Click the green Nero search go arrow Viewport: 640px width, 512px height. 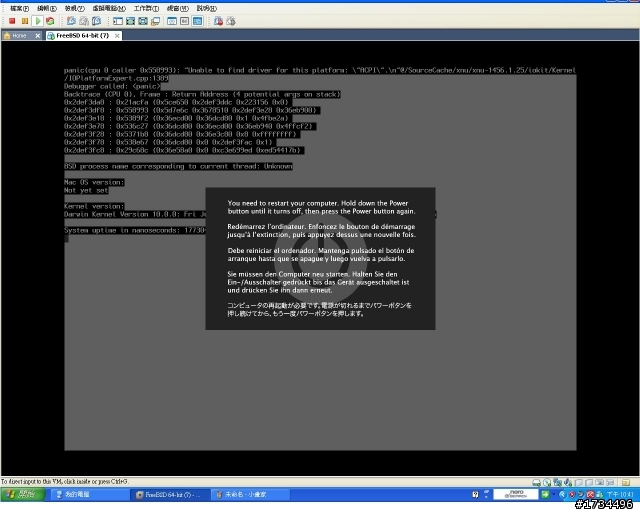(x=545, y=494)
